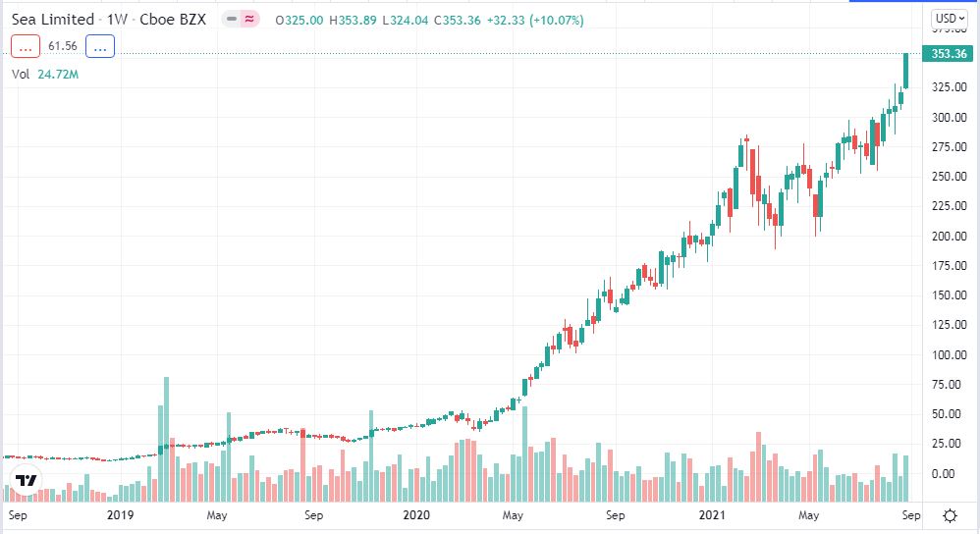Screen dimensions: 980x534
Task: Open chart settings gear icon
Action: pos(950,516)
